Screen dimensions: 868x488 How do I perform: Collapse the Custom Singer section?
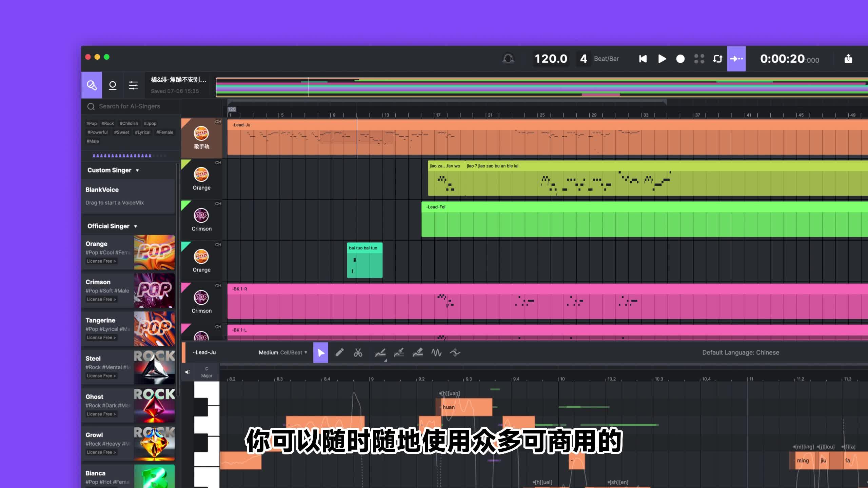click(x=137, y=170)
